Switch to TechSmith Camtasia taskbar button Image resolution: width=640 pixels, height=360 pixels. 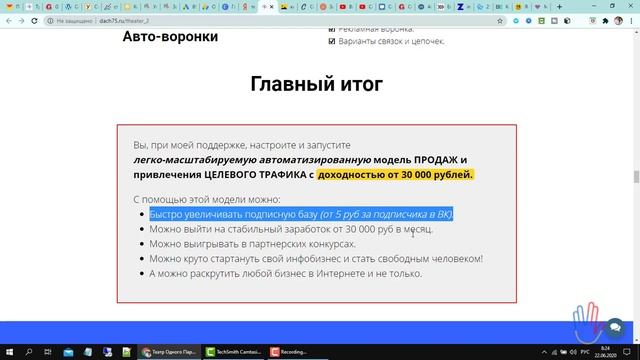[x=234, y=352]
